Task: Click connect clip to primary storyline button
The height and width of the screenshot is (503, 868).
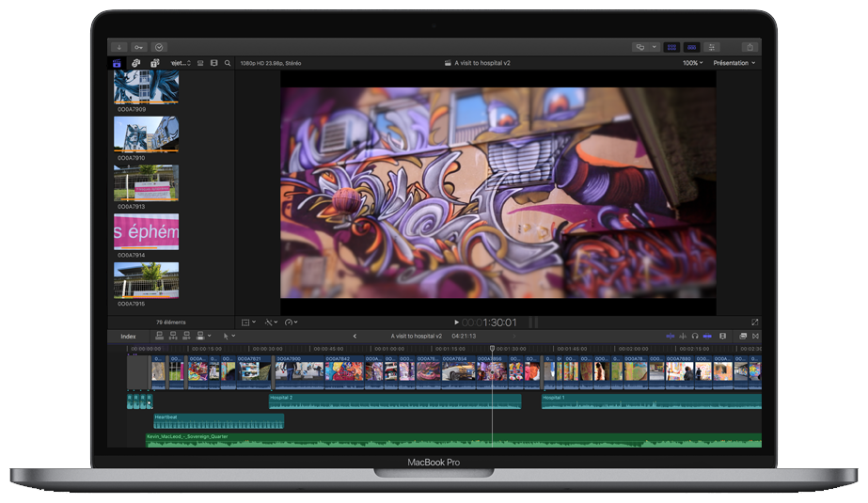Action: click(x=160, y=336)
